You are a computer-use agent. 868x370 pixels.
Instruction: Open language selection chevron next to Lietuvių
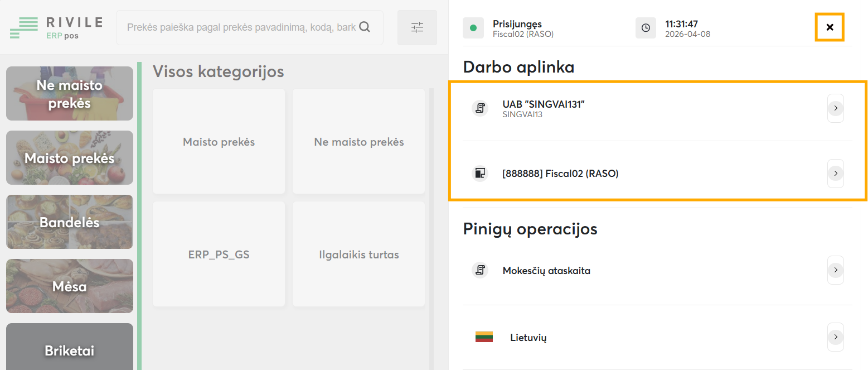coord(835,337)
